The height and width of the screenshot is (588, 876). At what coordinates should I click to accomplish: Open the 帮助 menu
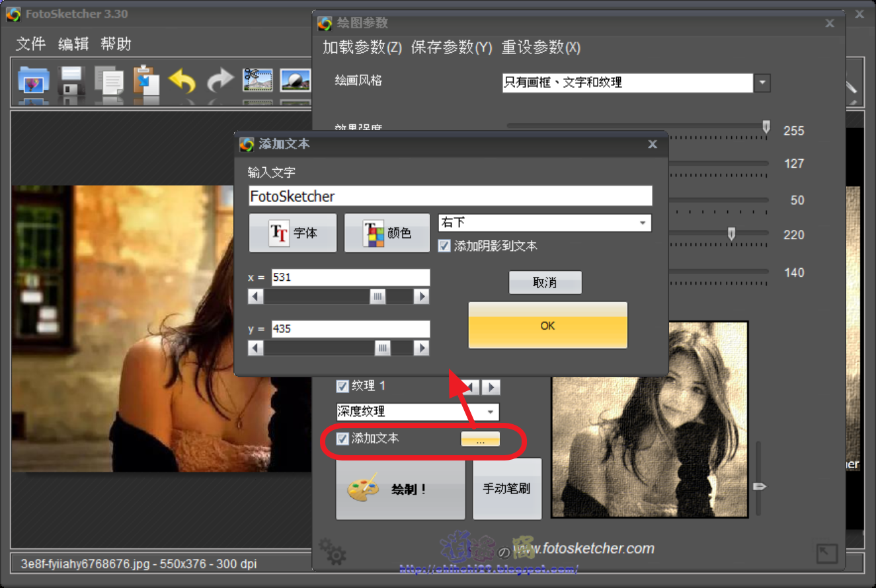coord(116,44)
